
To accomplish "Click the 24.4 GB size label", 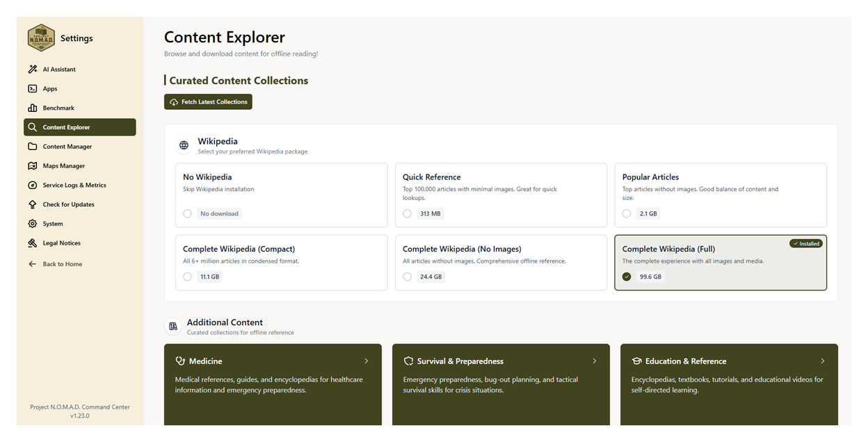I will (x=431, y=277).
